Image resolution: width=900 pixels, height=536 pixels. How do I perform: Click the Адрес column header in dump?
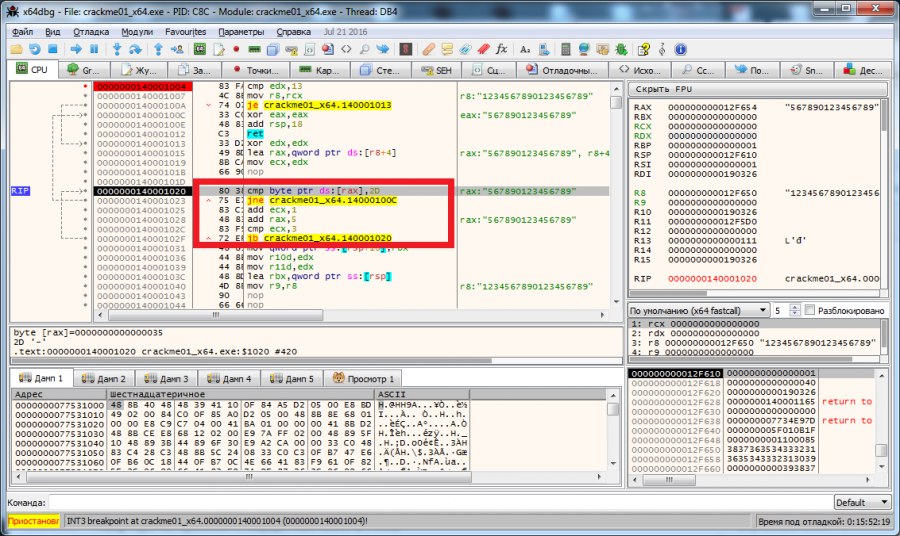[59, 394]
